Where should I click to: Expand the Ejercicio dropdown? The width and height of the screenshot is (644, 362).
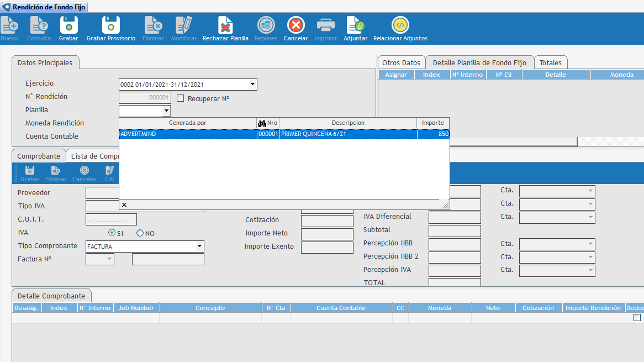click(252, 85)
